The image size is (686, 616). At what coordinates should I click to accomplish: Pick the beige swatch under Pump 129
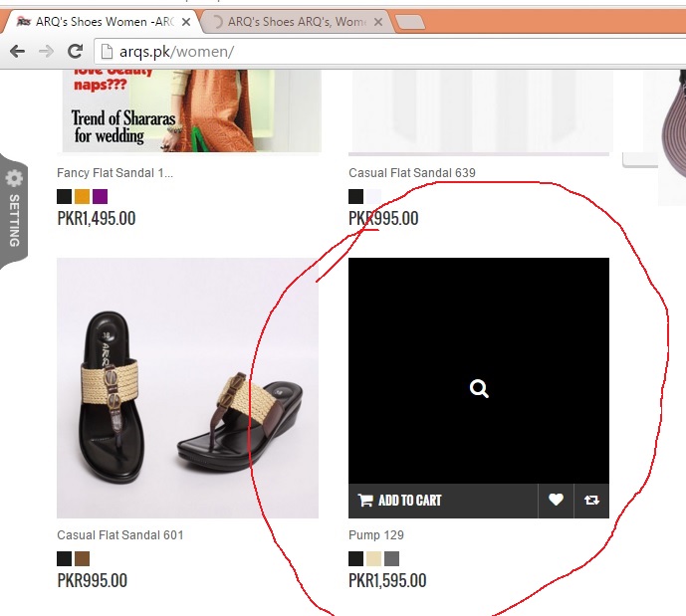[x=373, y=559]
